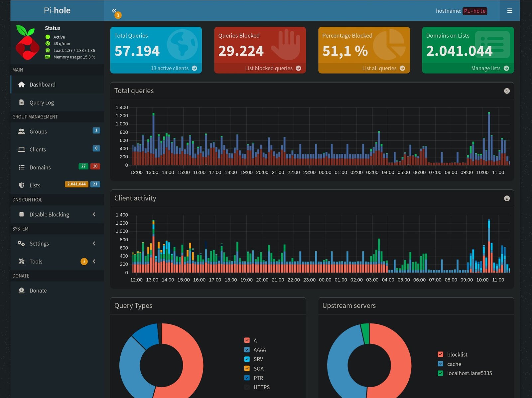This screenshot has width=532, height=398.
Task: Open the hamburger menu at top right
Action: [x=509, y=11]
